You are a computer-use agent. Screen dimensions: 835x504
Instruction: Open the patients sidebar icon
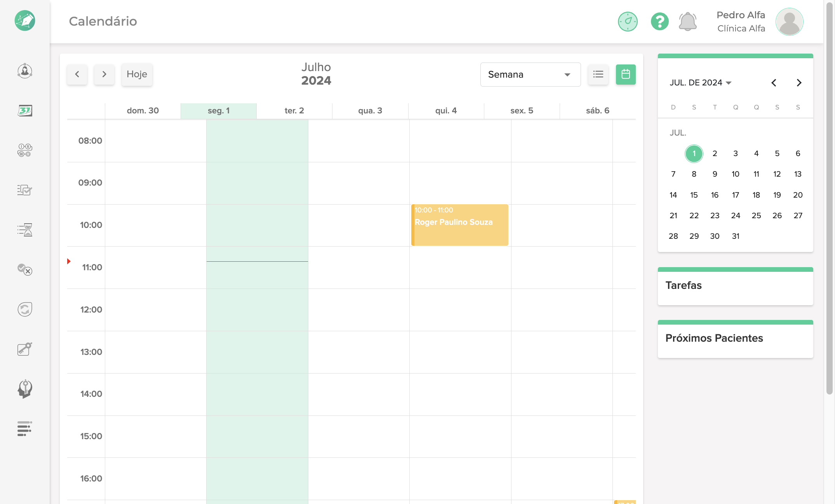click(x=25, y=71)
